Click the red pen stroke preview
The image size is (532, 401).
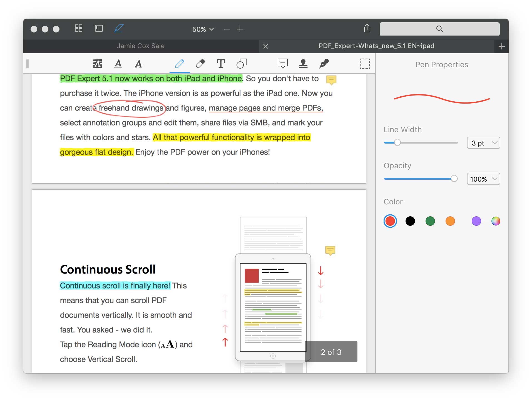point(442,99)
